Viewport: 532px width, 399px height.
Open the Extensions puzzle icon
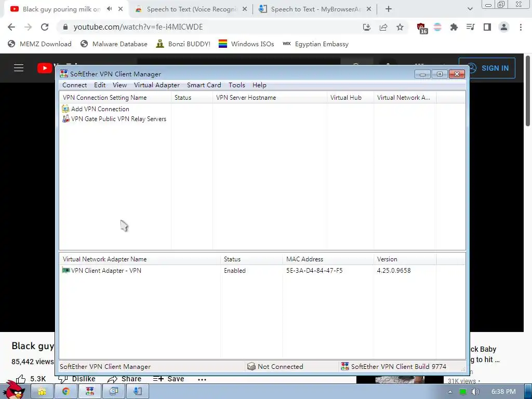(454, 27)
